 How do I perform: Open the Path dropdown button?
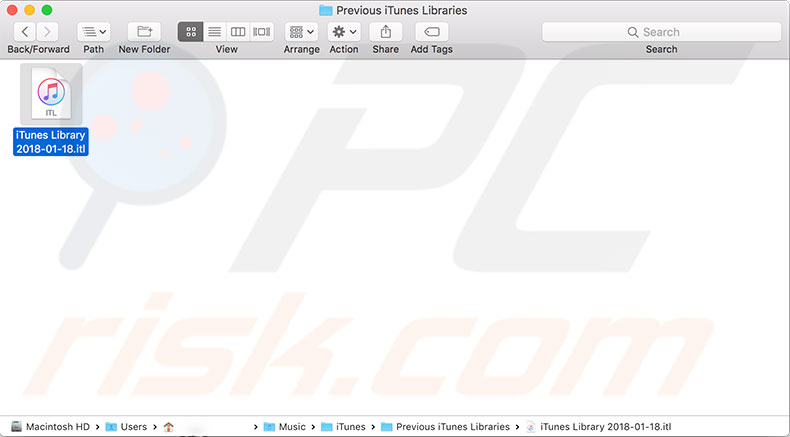coord(94,32)
